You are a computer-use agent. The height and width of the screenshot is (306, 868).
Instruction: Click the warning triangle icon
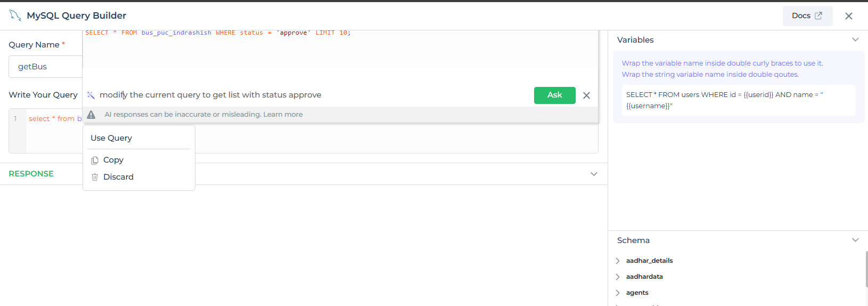pyautogui.click(x=91, y=115)
